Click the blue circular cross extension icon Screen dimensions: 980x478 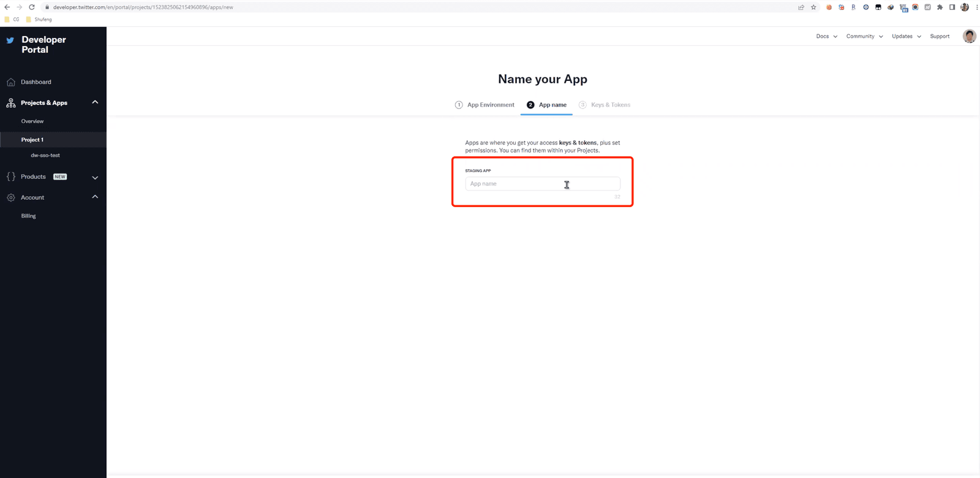pyautogui.click(x=865, y=7)
